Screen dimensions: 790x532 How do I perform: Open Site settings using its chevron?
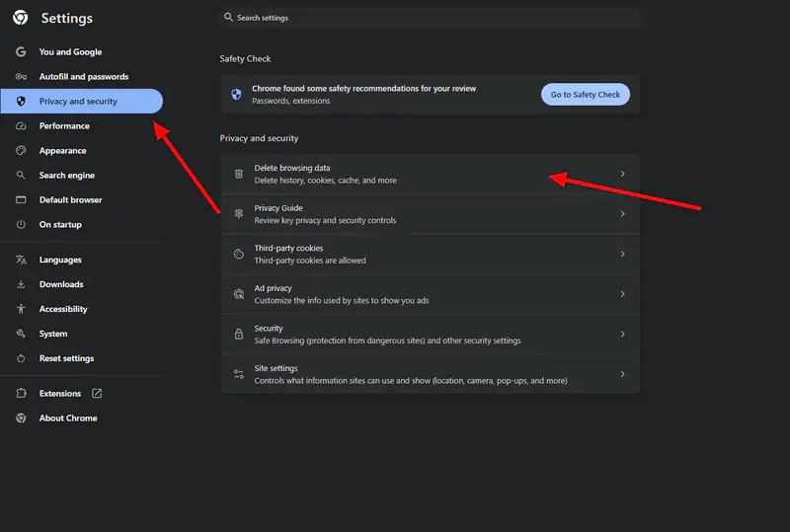tap(622, 374)
